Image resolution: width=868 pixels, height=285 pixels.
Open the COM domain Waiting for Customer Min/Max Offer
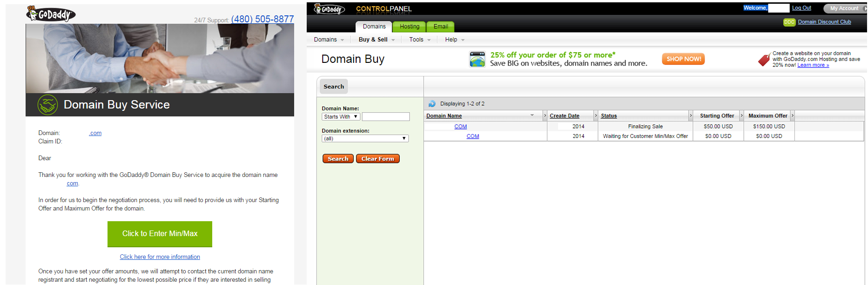click(473, 136)
